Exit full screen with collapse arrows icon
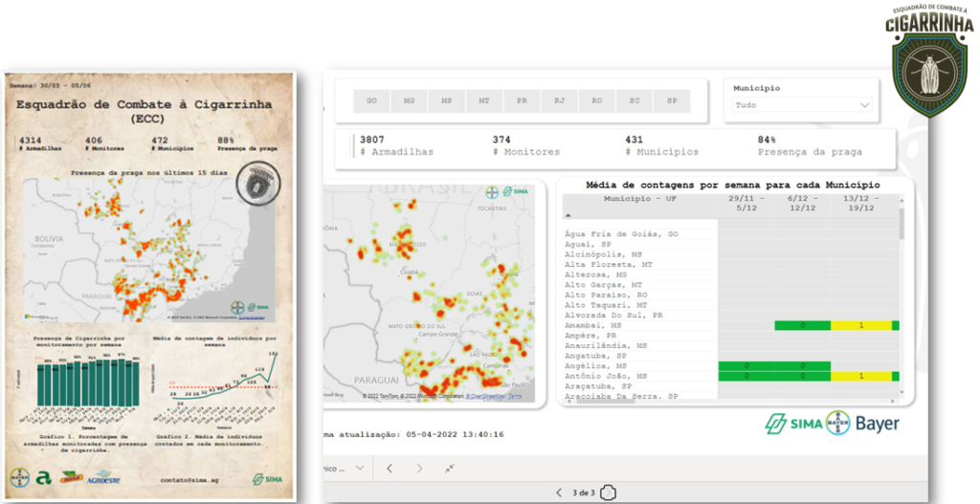 [450, 469]
